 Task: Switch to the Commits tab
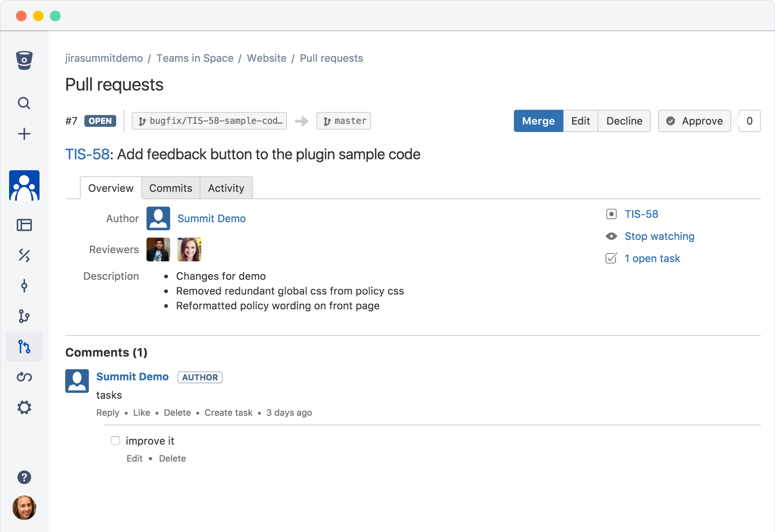(x=170, y=188)
